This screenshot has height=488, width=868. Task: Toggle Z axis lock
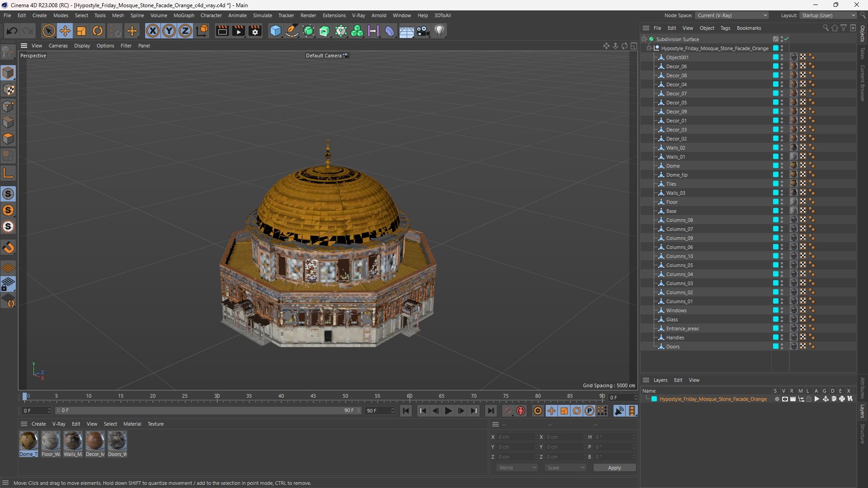click(185, 31)
